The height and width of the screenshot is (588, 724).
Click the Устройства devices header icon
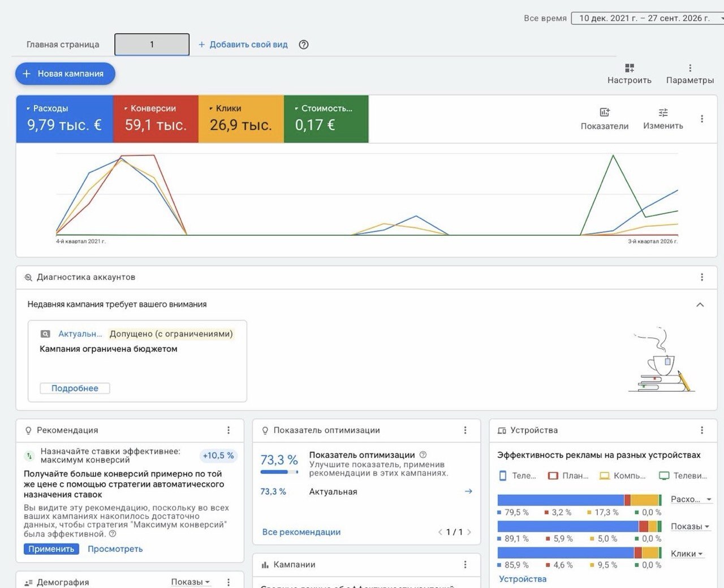(502, 430)
